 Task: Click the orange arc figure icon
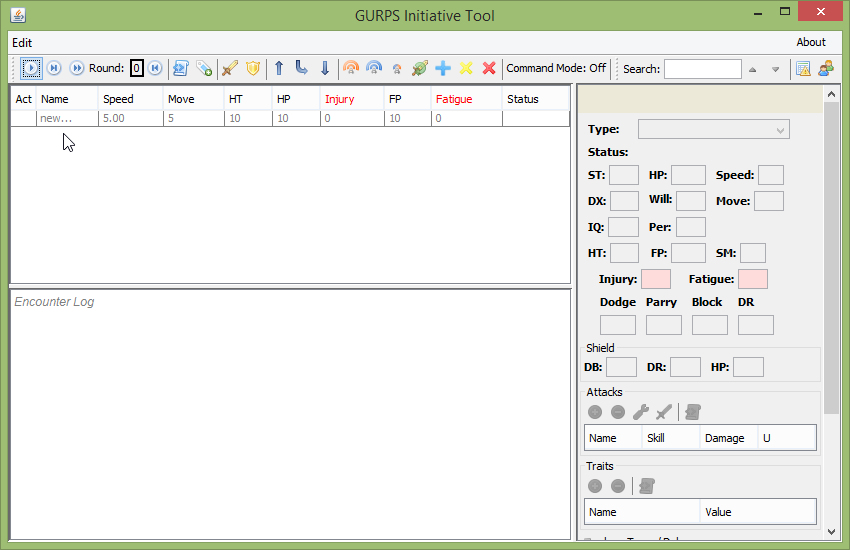click(351, 68)
